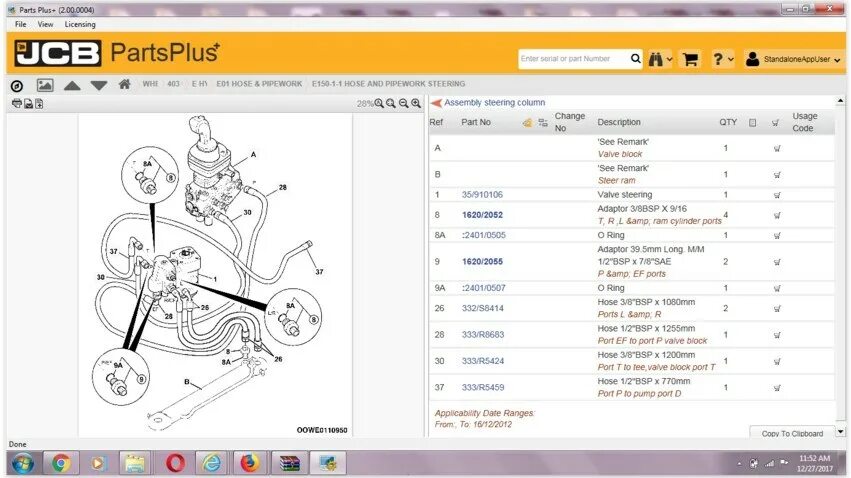
Task: Click the parts list scrollbar up arrow
Action: coord(840,101)
